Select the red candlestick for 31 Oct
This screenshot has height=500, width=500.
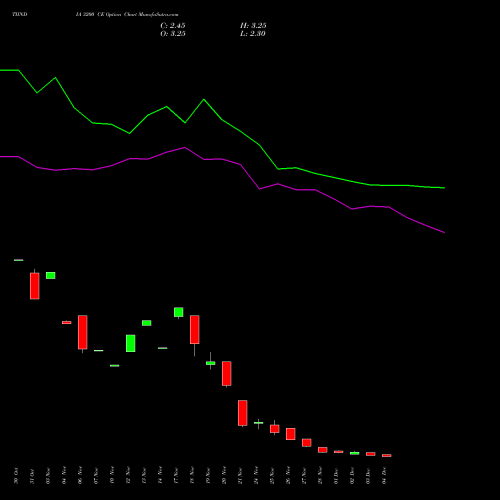coord(35,286)
